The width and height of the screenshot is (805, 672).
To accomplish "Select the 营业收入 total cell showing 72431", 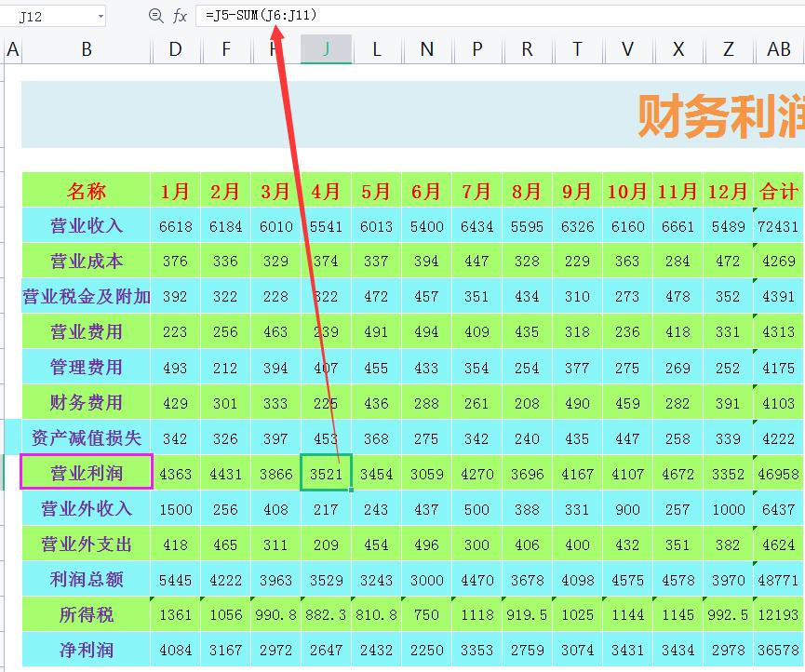I will coord(778,225).
